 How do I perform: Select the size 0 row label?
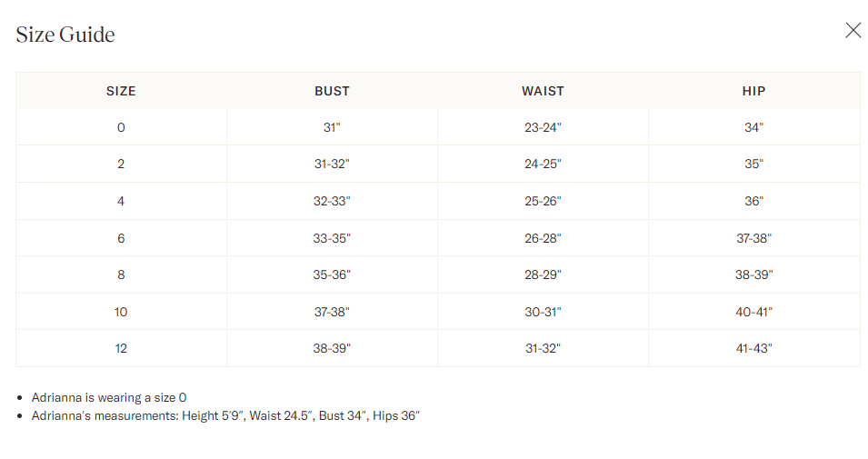[121, 127]
